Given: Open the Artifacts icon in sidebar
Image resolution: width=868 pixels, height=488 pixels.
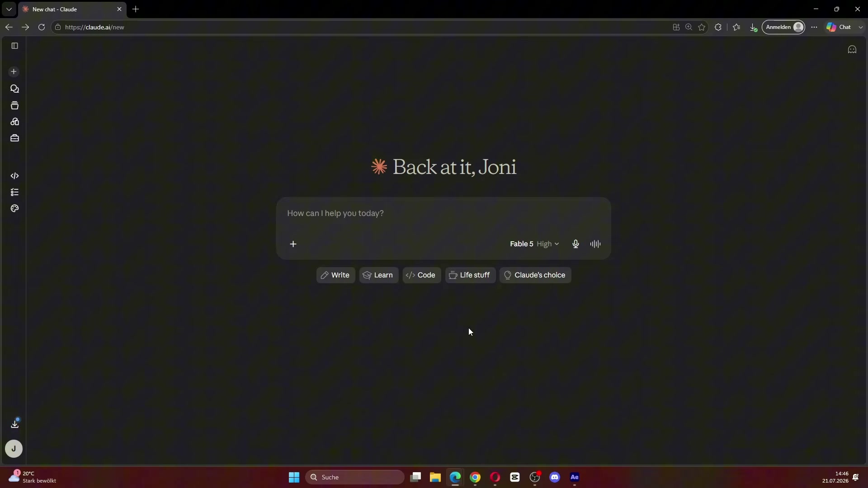Looking at the screenshot, I should [x=14, y=122].
